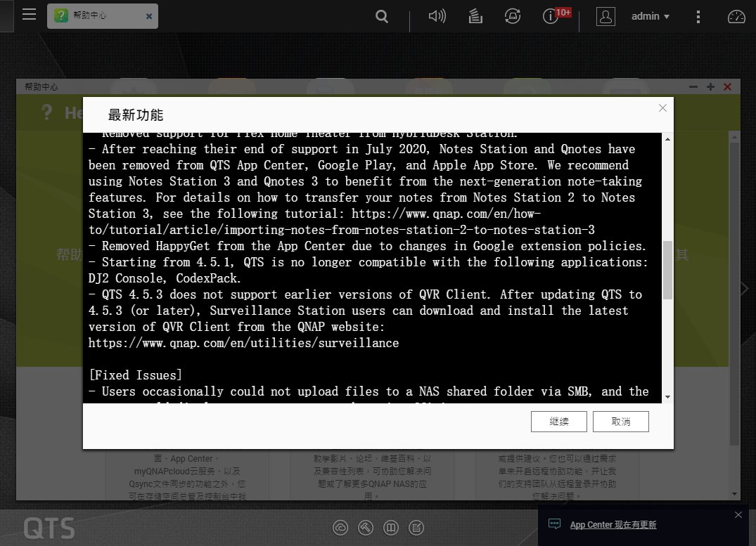Click the feedback edit icon in dock
The image size is (756, 546).
point(416,528)
